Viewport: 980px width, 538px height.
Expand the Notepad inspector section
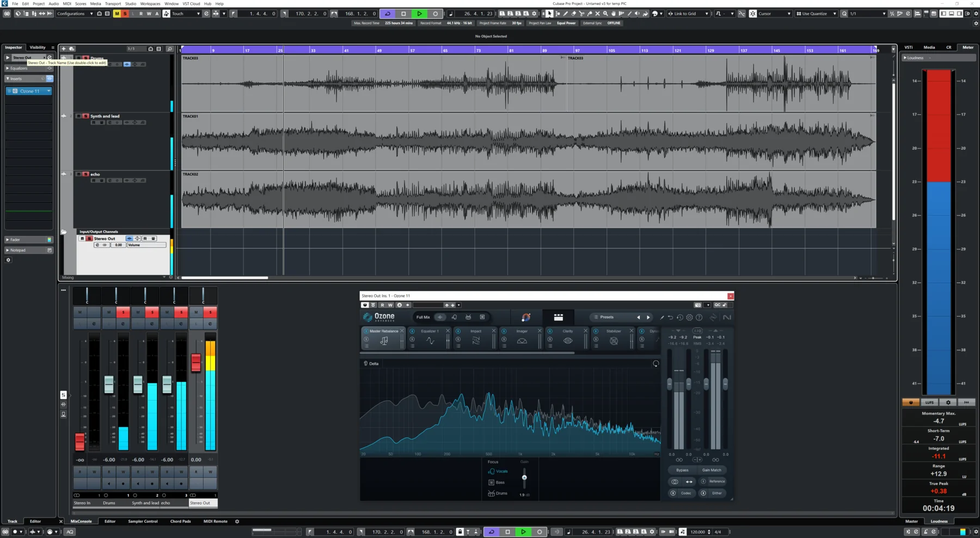tap(28, 250)
